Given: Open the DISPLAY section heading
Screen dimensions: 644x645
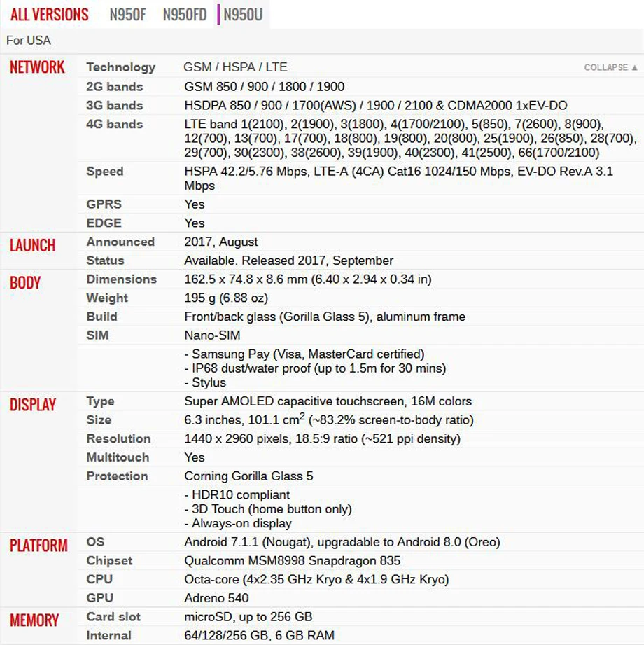Looking at the screenshot, I should (x=32, y=405).
